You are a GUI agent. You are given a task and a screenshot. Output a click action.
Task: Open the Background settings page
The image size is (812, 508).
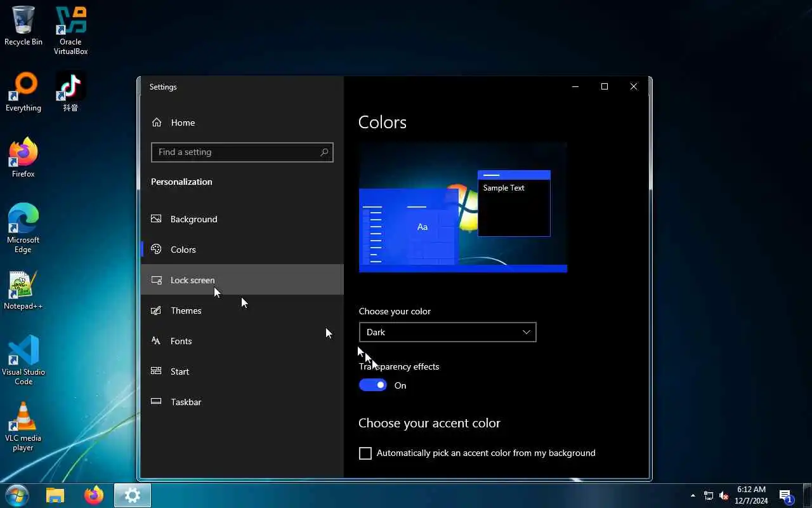242,219
